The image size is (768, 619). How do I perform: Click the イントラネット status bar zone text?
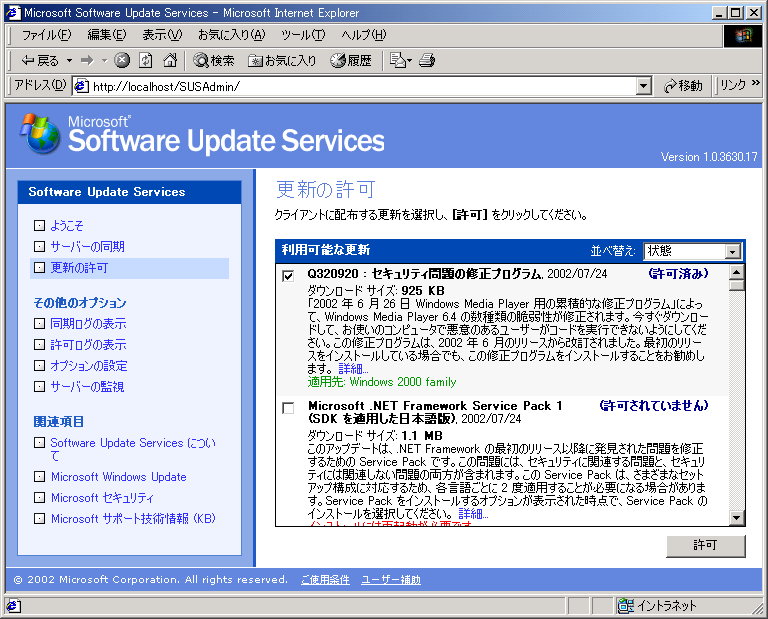(667, 606)
